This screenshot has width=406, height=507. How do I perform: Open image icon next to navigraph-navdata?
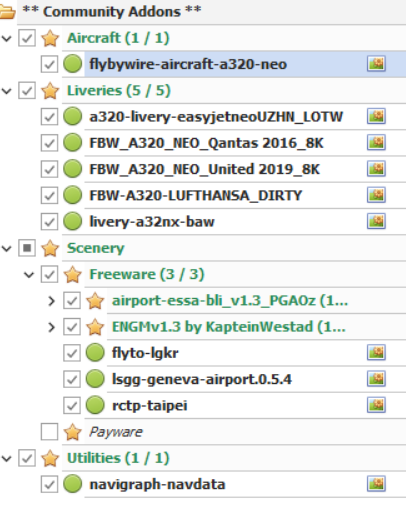(376, 484)
